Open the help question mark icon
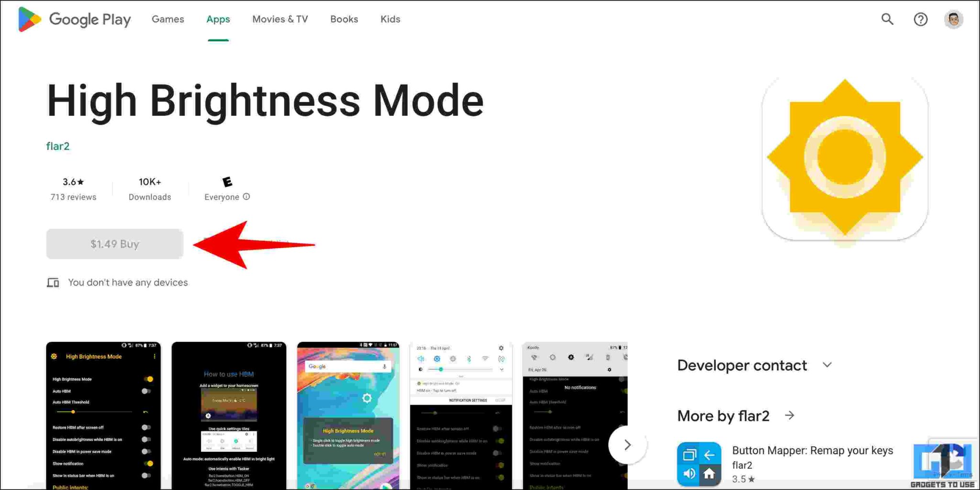This screenshot has width=980, height=490. [920, 19]
